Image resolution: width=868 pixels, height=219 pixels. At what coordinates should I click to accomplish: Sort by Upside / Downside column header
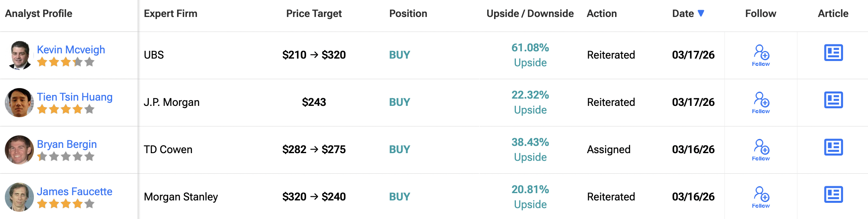click(530, 14)
